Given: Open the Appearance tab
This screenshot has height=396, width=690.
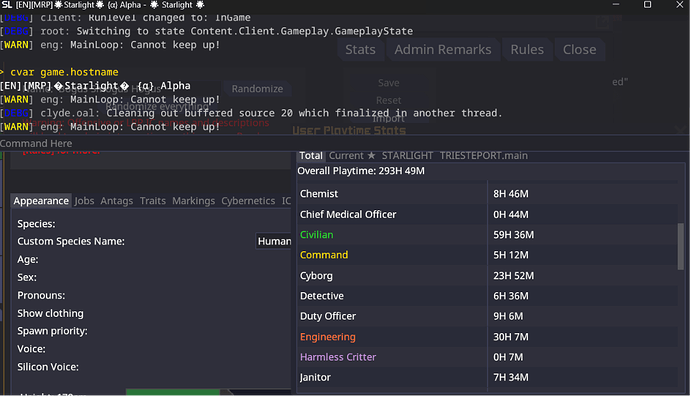Looking at the screenshot, I should point(41,201).
